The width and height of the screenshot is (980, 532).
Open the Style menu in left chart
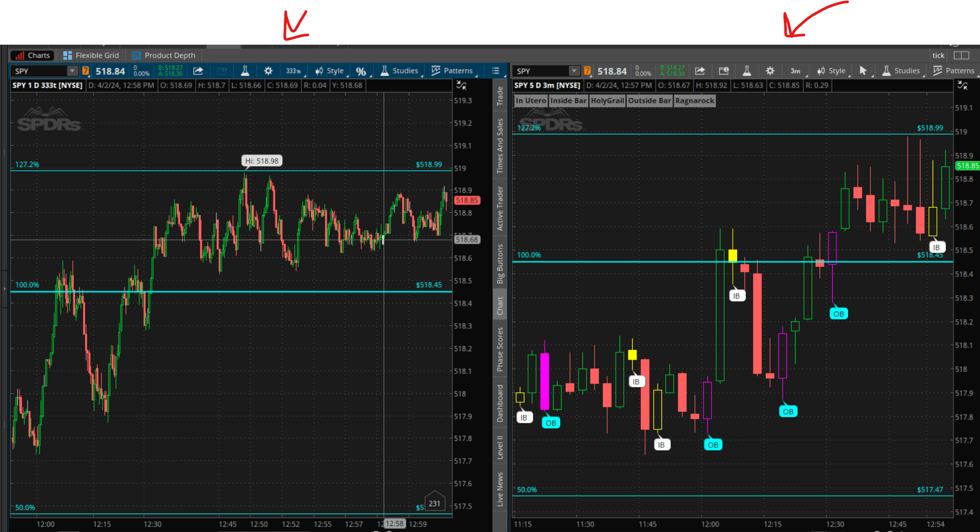pos(331,71)
